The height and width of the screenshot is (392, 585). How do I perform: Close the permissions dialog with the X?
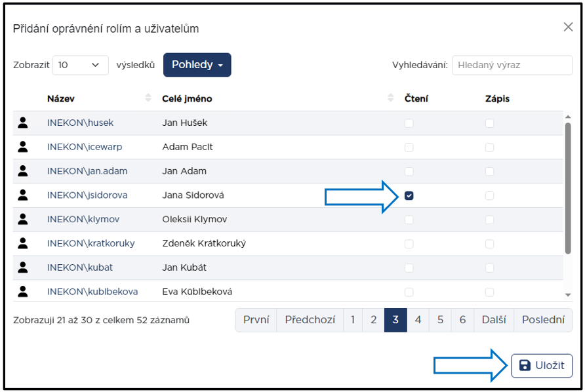pos(568,27)
